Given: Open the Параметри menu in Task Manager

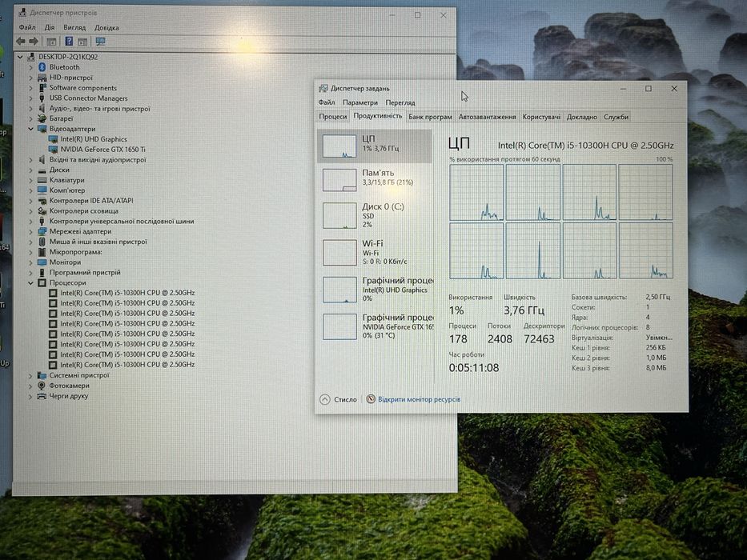Looking at the screenshot, I should 360,102.
